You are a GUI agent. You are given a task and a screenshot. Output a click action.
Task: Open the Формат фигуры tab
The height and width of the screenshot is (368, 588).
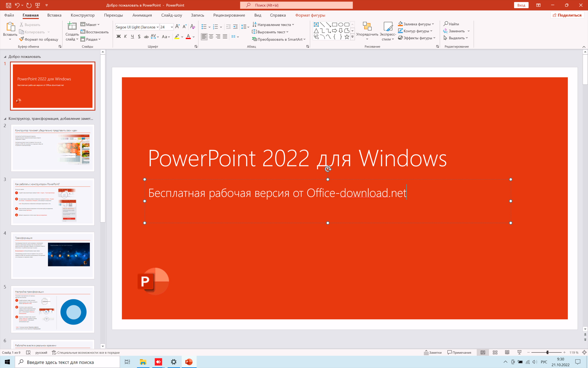(310, 15)
